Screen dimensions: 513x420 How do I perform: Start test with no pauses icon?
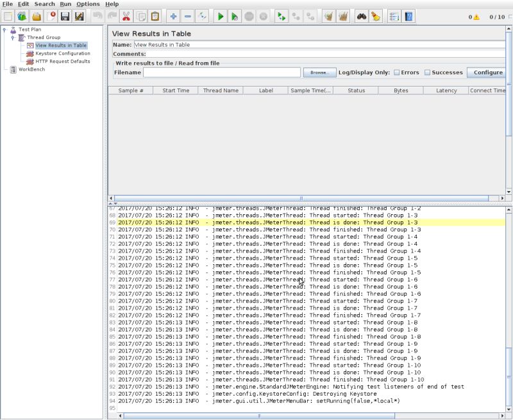pyautogui.click(x=235, y=17)
